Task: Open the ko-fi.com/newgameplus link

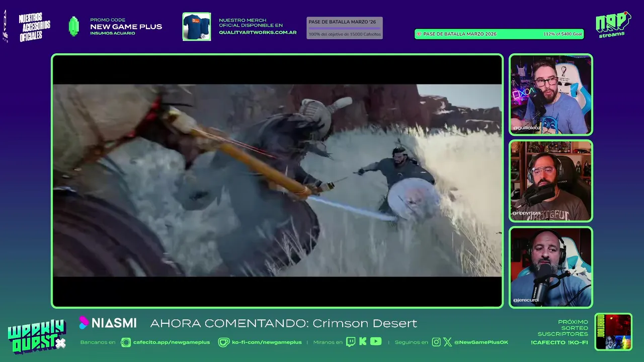Action: (267, 342)
